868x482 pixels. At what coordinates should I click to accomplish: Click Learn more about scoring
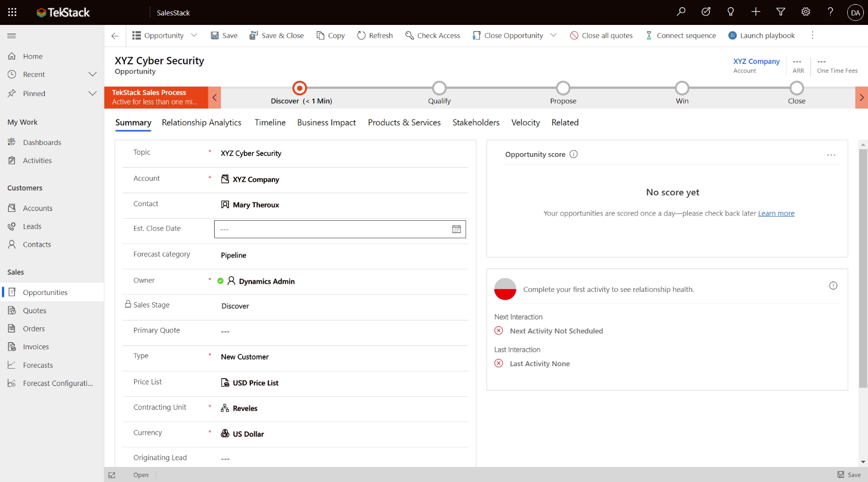click(776, 213)
